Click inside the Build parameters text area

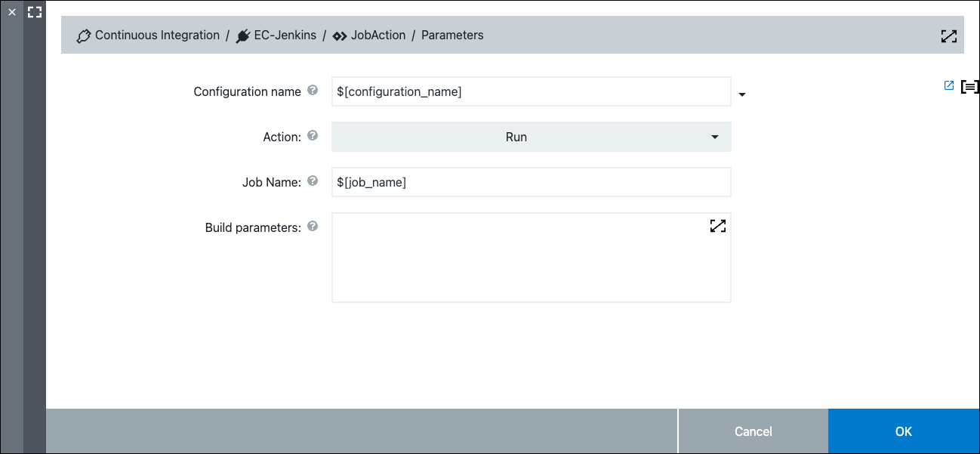521,264
